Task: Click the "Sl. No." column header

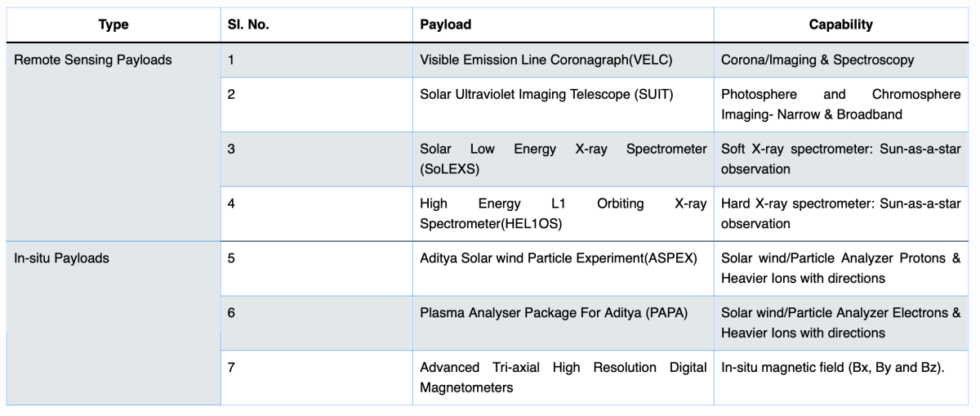Action: click(x=248, y=25)
